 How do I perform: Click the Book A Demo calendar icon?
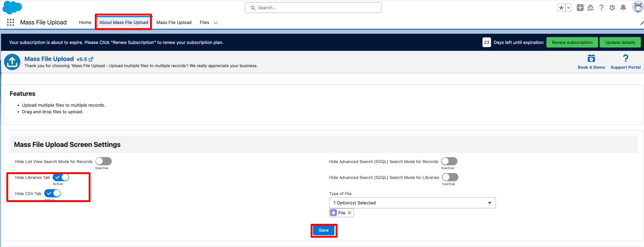591,58
